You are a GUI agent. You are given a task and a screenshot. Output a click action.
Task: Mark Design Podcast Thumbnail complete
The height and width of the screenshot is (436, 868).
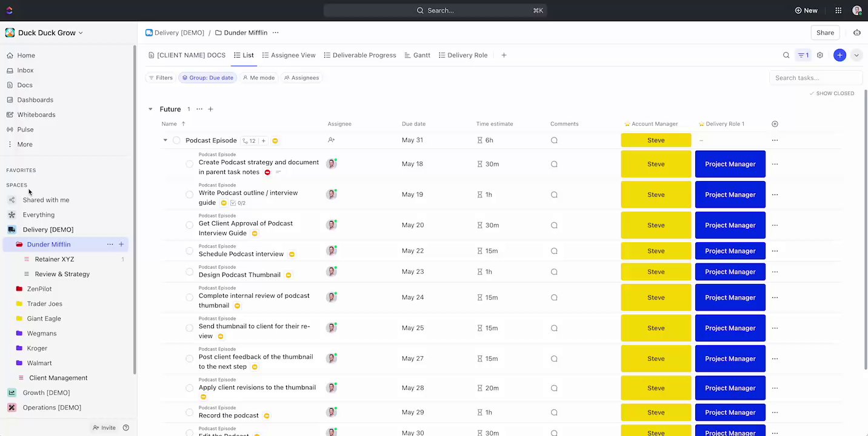point(189,272)
